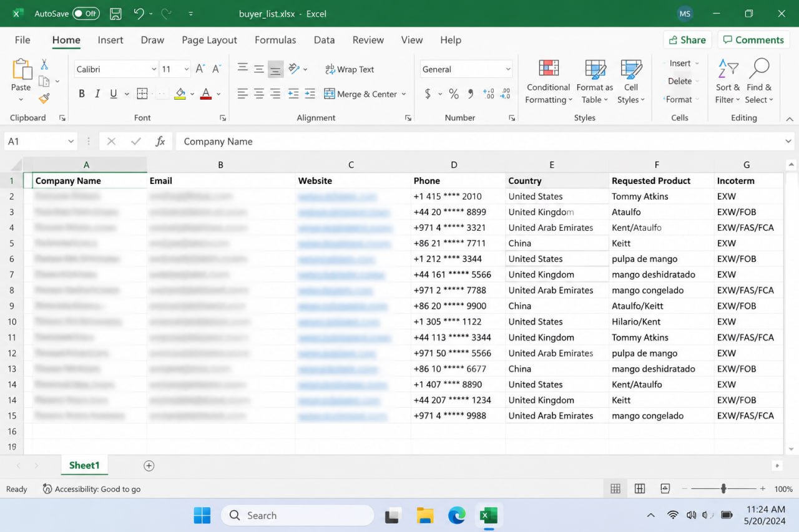Click the Accounting dollar sign icon
This screenshot has height=532, width=799.
pyautogui.click(x=428, y=94)
